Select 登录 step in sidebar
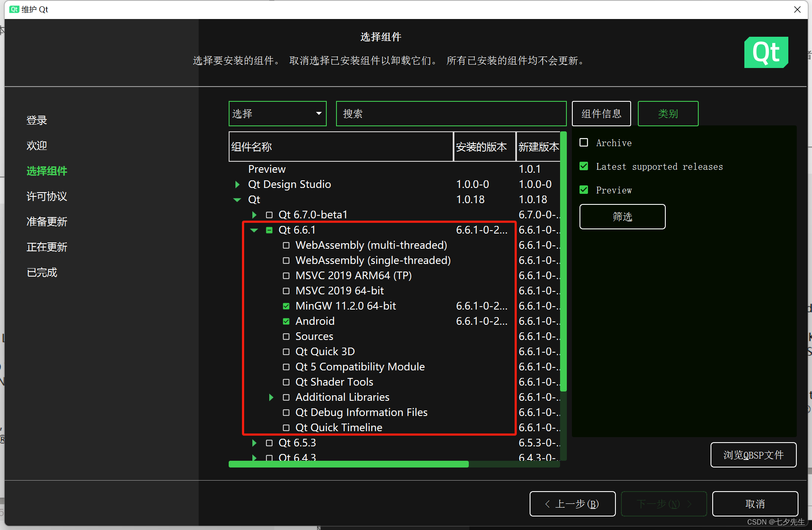812x530 pixels. point(37,120)
